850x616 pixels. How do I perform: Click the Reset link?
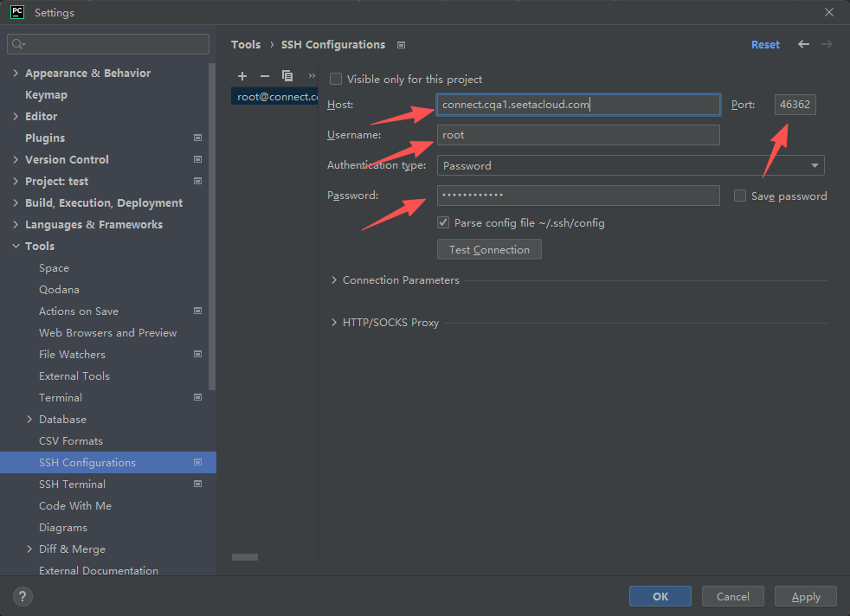point(765,44)
